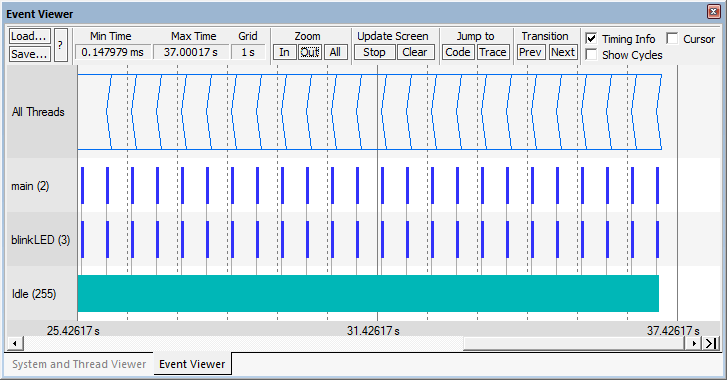Select the Max Time value 37.00017 s
This screenshot has height=380, width=727.
click(x=191, y=52)
